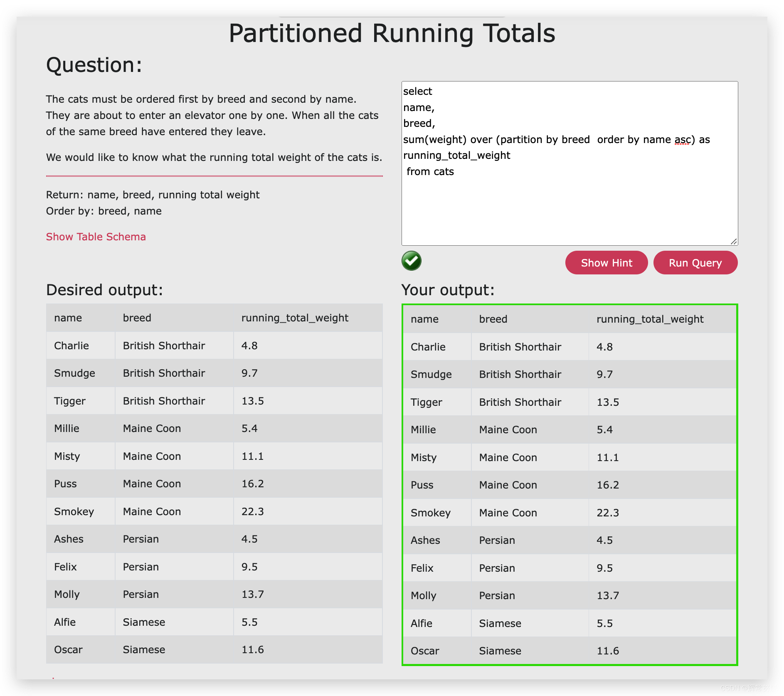Click Your output breed column header

click(x=493, y=319)
